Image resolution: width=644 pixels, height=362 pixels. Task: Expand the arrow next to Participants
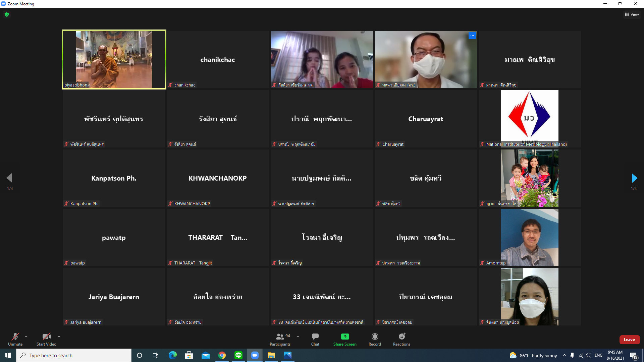tap(298, 337)
